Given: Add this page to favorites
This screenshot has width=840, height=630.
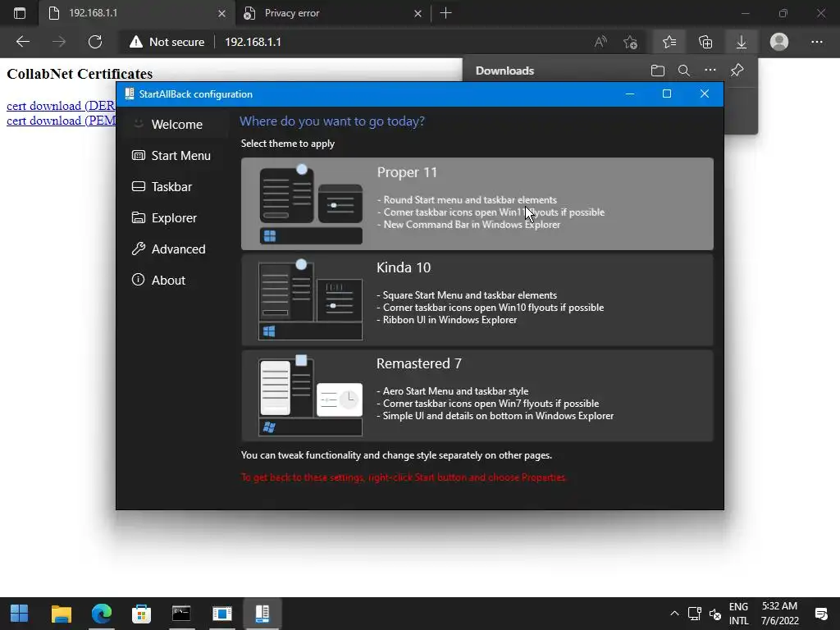Looking at the screenshot, I should point(631,42).
